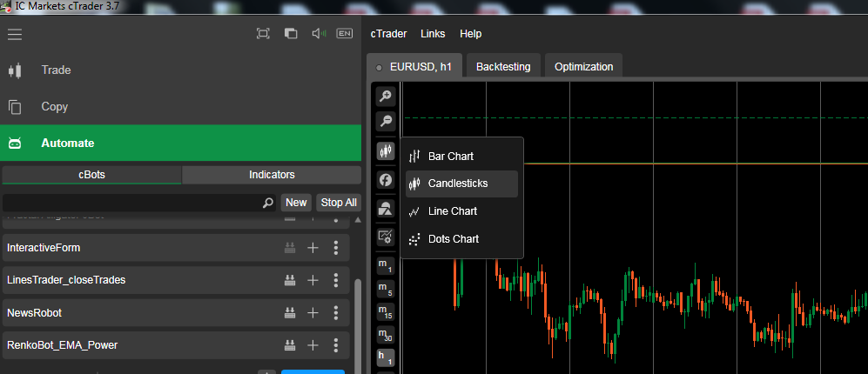Image resolution: width=868 pixels, height=374 pixels.
Task: Select the m30 timeframe
Action: [x=386, y=335]
